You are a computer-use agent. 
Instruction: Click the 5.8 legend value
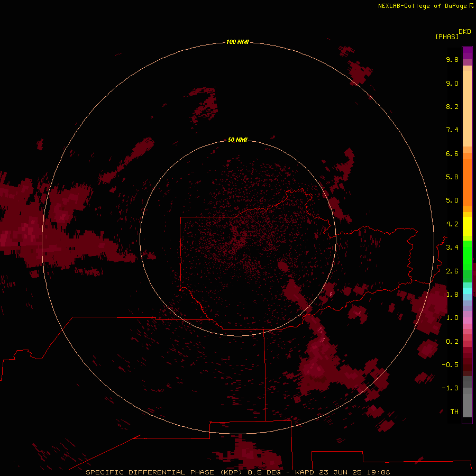(x=452, y=177)
